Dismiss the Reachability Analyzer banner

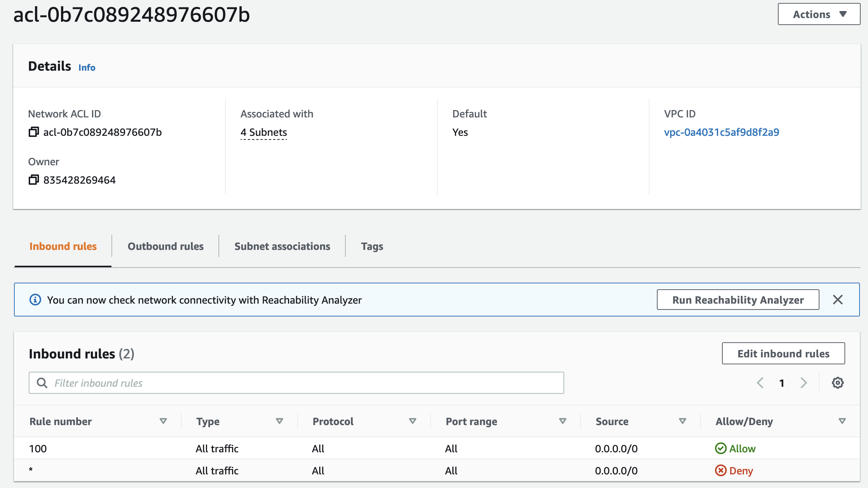point(837,300)
